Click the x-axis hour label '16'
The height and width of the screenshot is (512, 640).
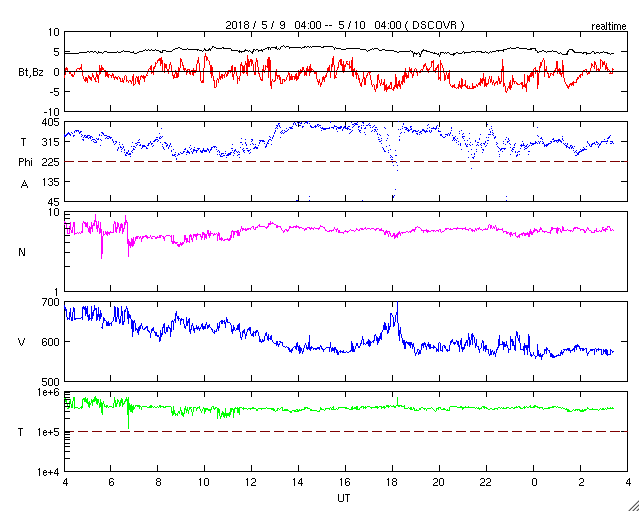tap(346, 482)
